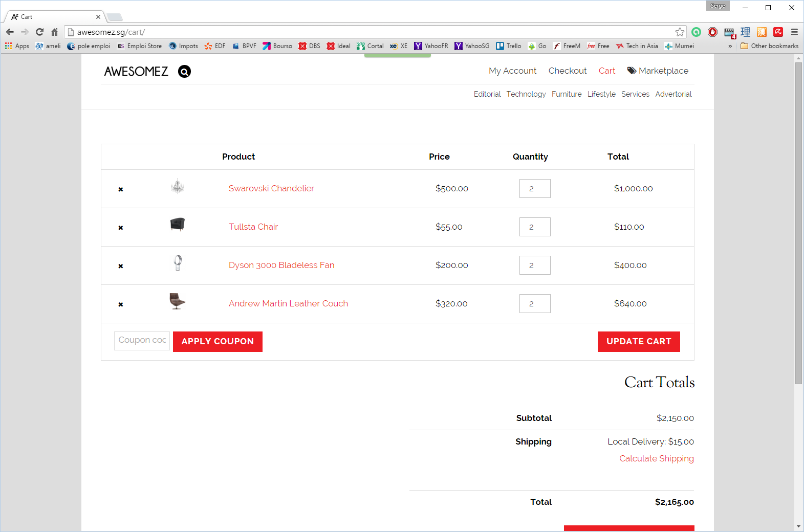Open the DBS bookmark
This screenshot has width=804, height=532.
309,46
